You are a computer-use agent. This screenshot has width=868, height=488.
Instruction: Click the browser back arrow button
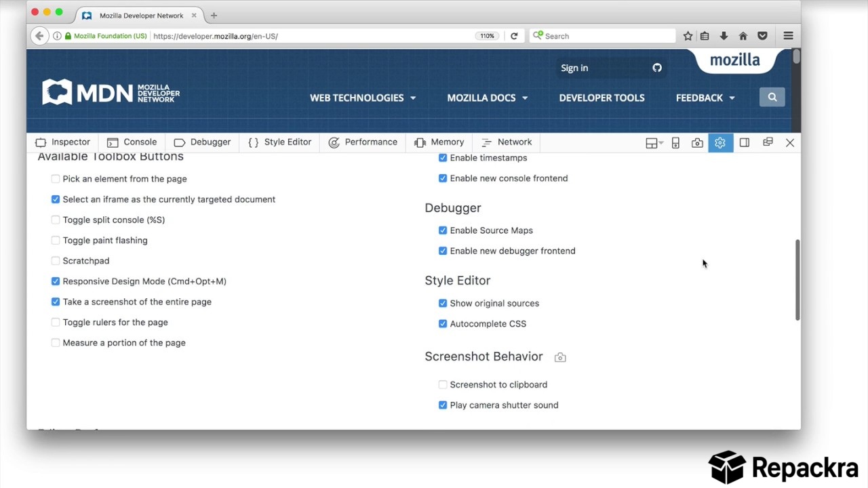pos(39,36)
